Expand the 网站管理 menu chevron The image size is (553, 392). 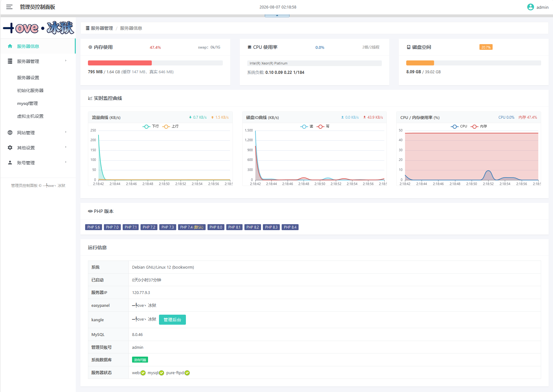66,132
